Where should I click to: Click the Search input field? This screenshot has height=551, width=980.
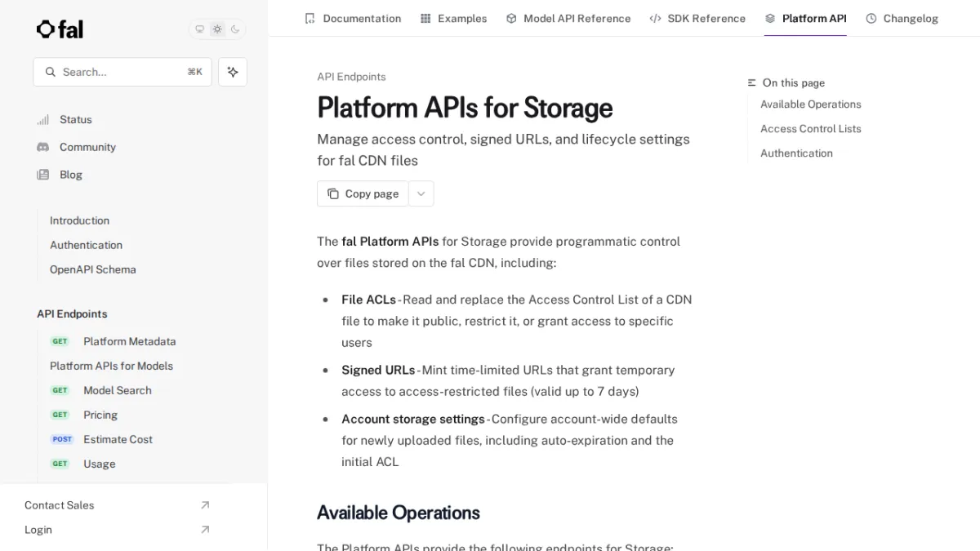pyautogui.click(x=122, y=72)
